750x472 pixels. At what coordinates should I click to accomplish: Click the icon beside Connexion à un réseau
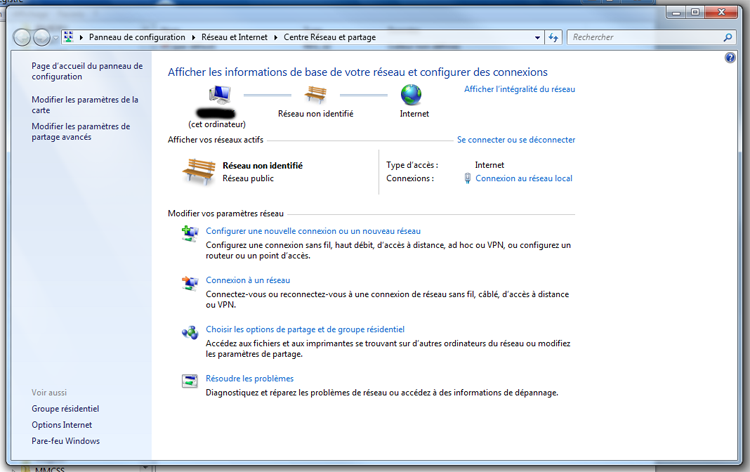tap(190, 283)
